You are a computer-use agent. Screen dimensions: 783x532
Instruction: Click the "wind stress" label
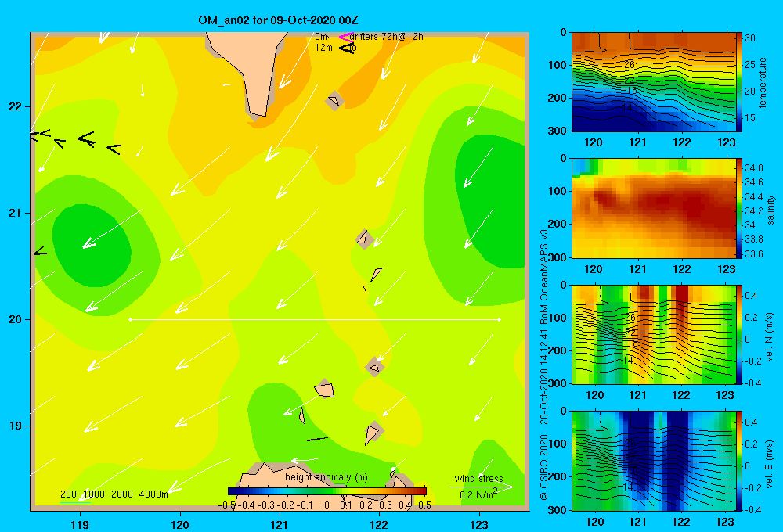pos(479,478)
